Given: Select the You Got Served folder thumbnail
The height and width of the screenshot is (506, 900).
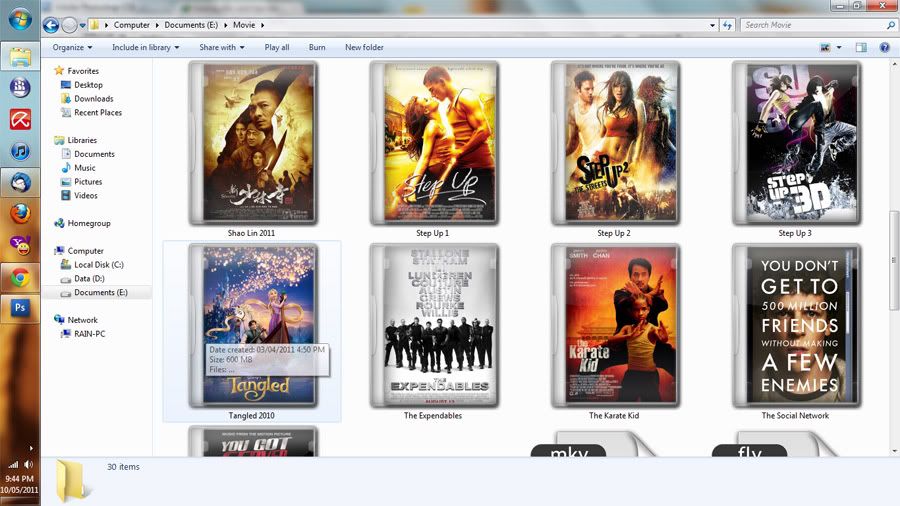Looking at the screenshot, I should point(253,441).
